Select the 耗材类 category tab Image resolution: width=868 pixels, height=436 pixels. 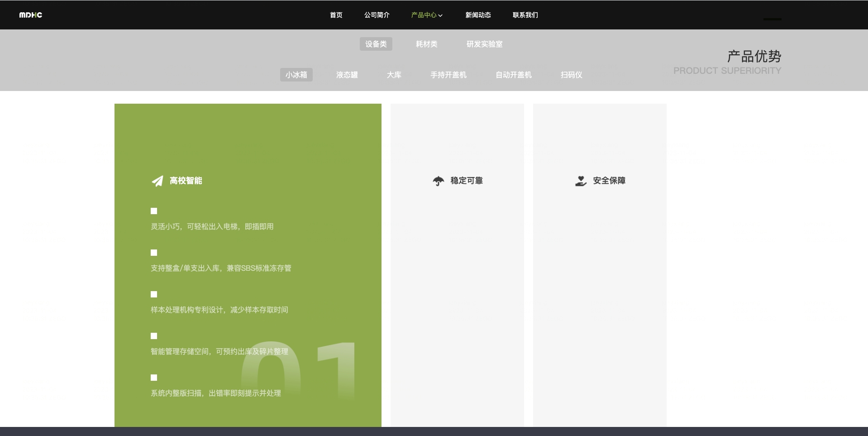pyautogui.click(x=427, y=44)
